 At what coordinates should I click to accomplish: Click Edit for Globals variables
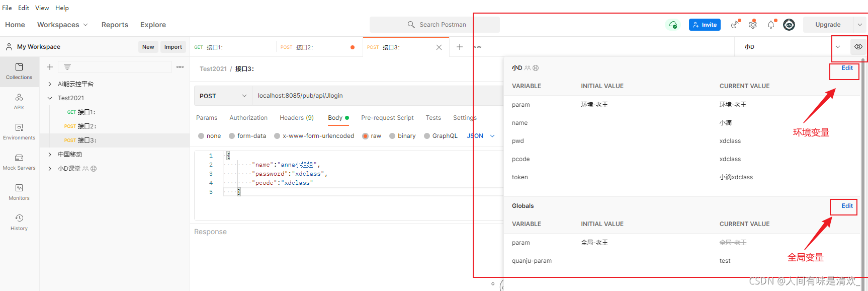coord(847,206)
